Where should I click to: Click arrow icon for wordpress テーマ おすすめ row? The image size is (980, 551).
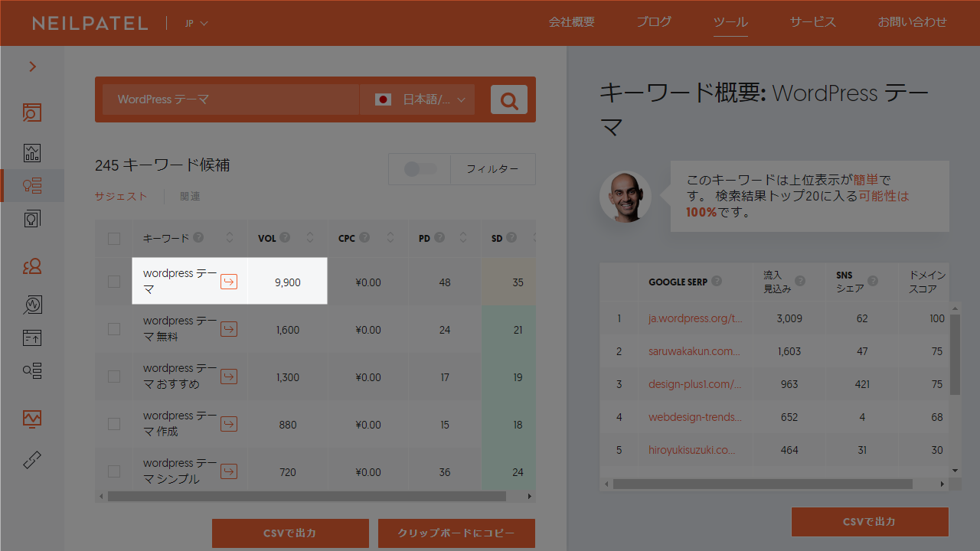click(x=229, y=377)
